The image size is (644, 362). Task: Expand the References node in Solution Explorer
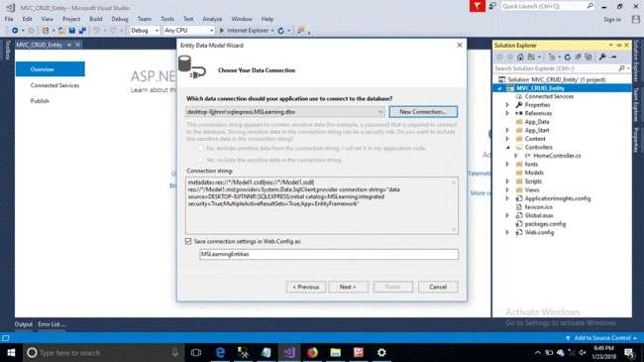tap(507, 113)
